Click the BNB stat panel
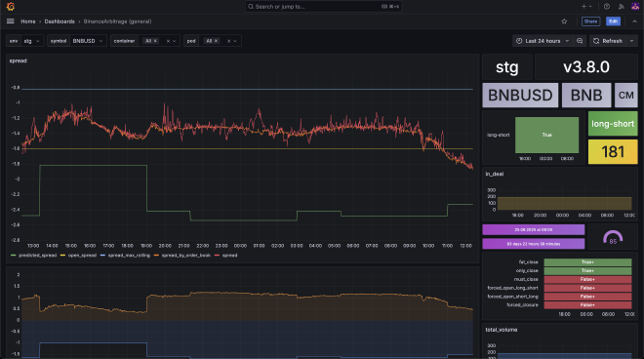Screen dimensions: 644x359 (586, 96)
